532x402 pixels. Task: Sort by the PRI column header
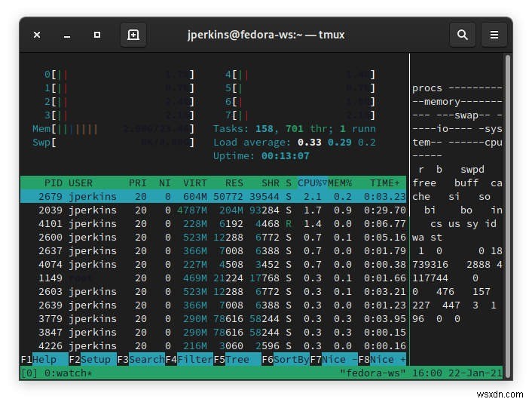click(137, 183)
